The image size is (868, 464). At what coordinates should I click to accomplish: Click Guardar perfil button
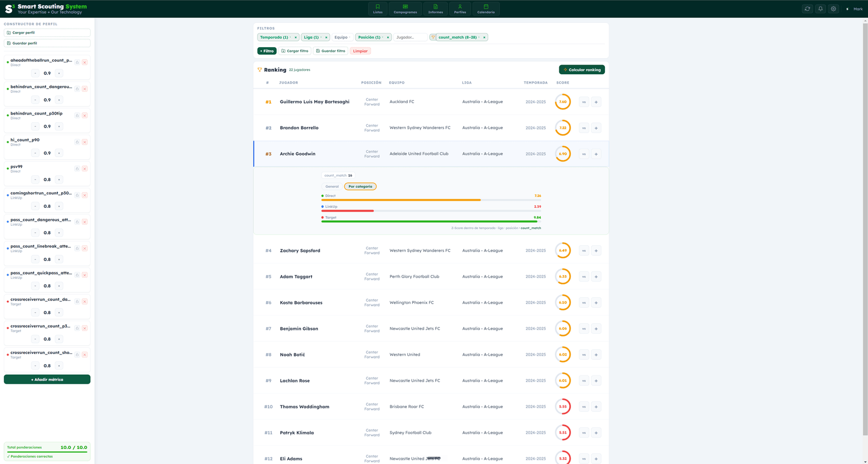tap(47, 43)
